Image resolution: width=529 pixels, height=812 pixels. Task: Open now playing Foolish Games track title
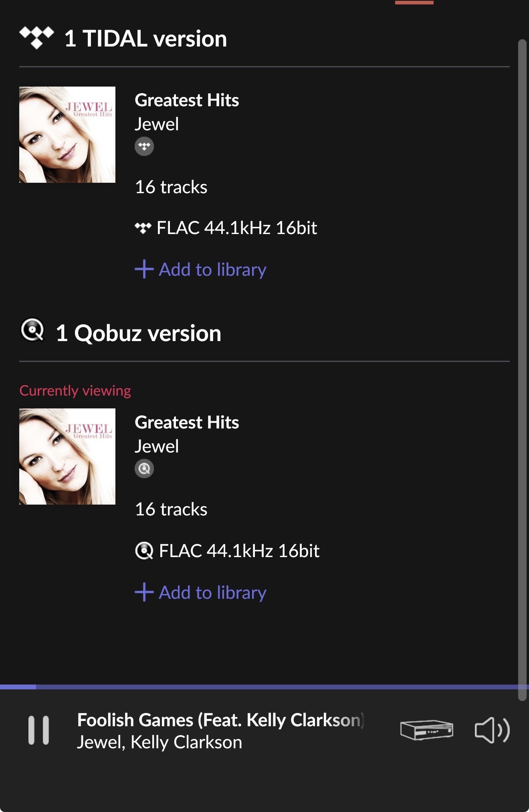[x=220, y=720]
